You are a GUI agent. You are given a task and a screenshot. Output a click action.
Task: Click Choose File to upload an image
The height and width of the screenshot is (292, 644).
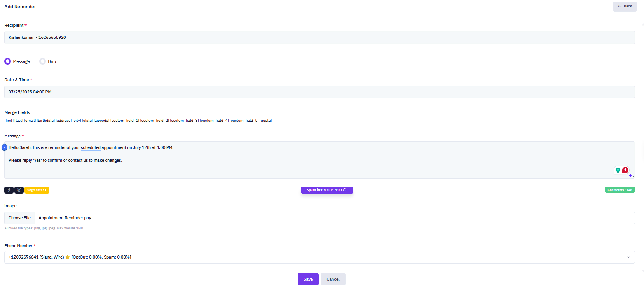tap(20, 218)
